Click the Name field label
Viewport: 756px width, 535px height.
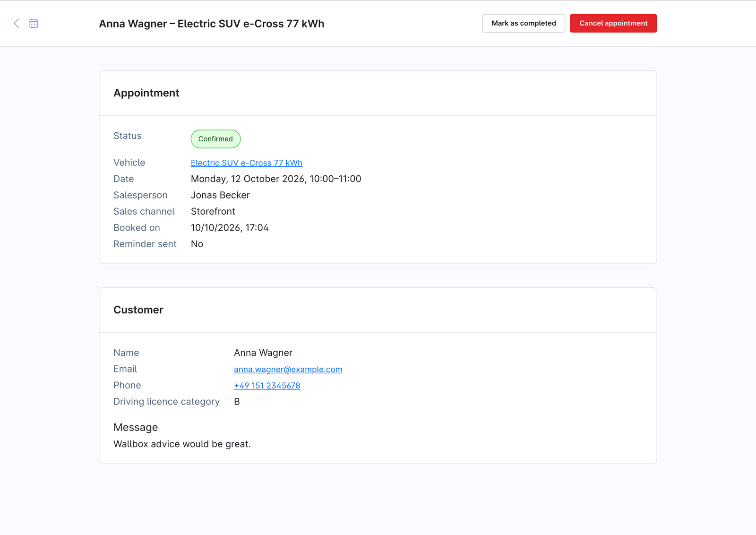pyautogui.click(x=126, y=353)
